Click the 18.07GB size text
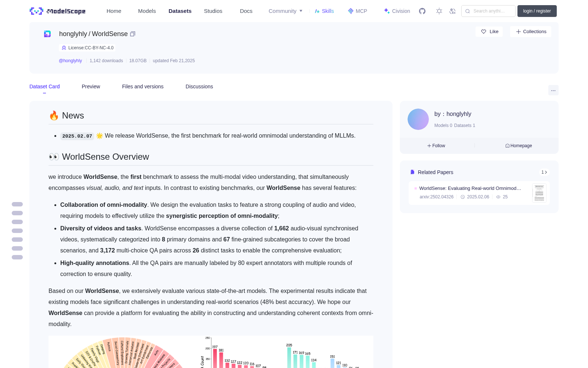This screenshot has width=588, height=368. pyautogui.click(x=138, y=61)
